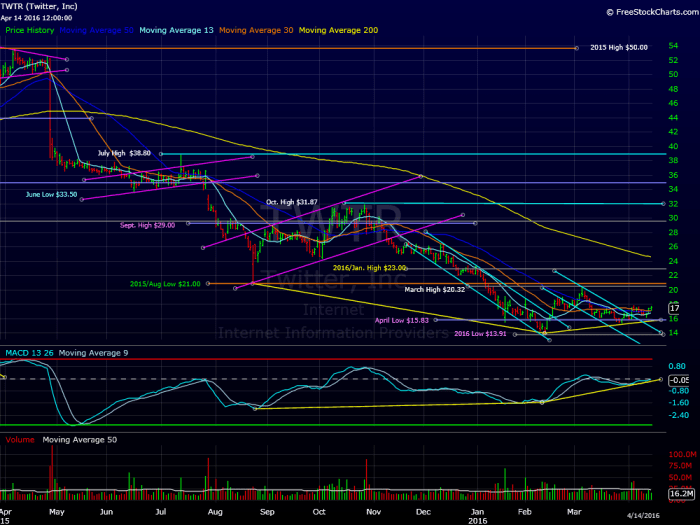Click the Mar label on time axis

[x=574, y=512]
